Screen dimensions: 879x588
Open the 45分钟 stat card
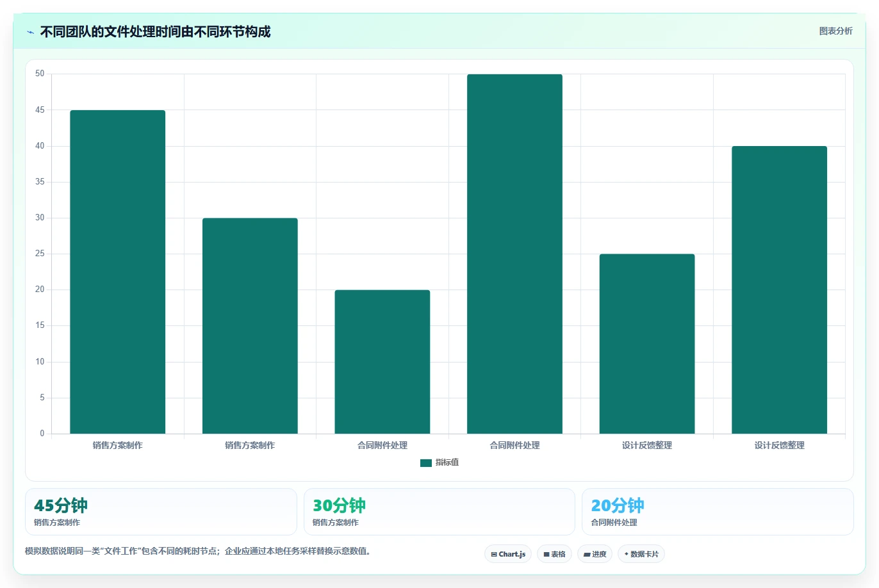(x=161, y=512)
